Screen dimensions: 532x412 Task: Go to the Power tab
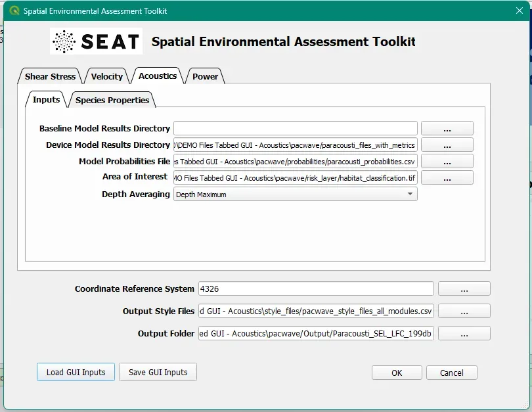point(206,76)
